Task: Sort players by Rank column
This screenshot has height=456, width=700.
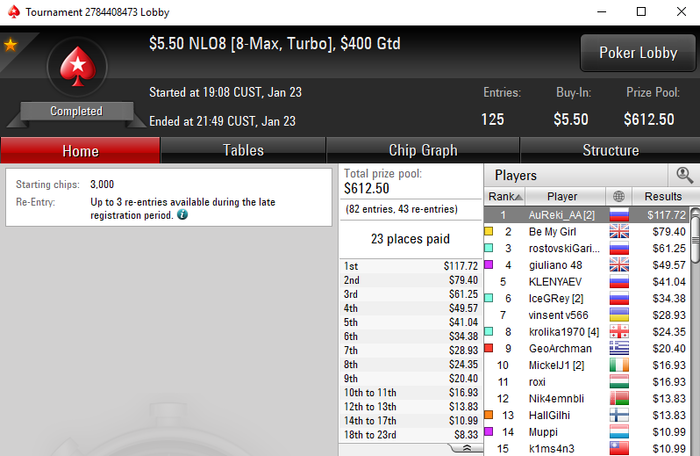Action: 504,196
